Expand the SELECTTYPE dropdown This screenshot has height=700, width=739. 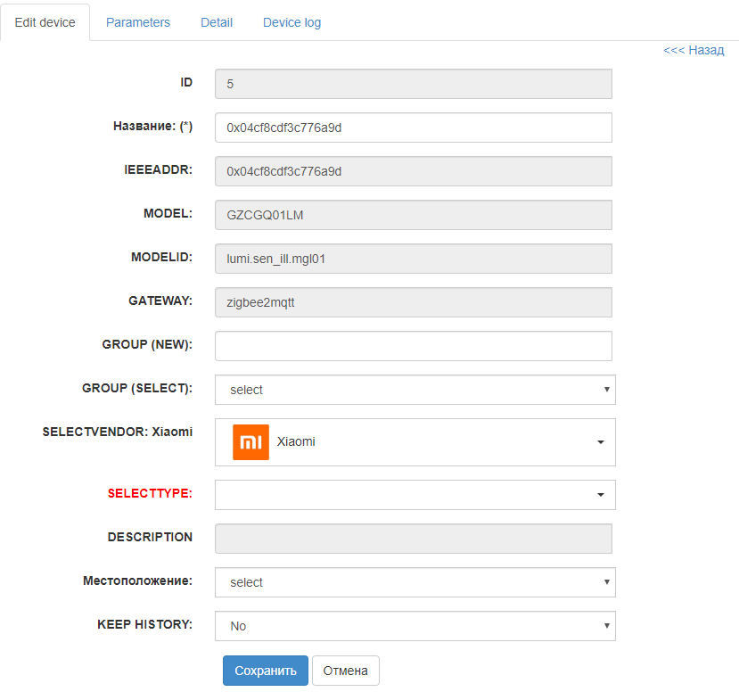(415, 495)
